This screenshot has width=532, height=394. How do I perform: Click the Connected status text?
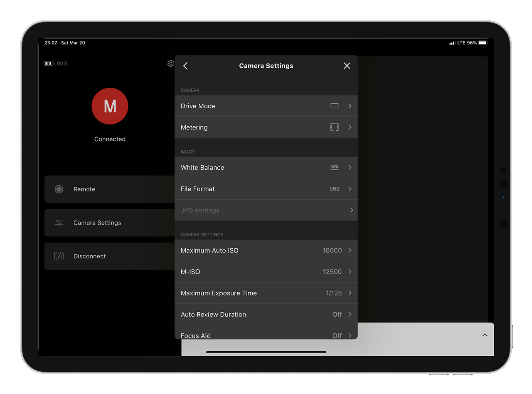point(110,139)
